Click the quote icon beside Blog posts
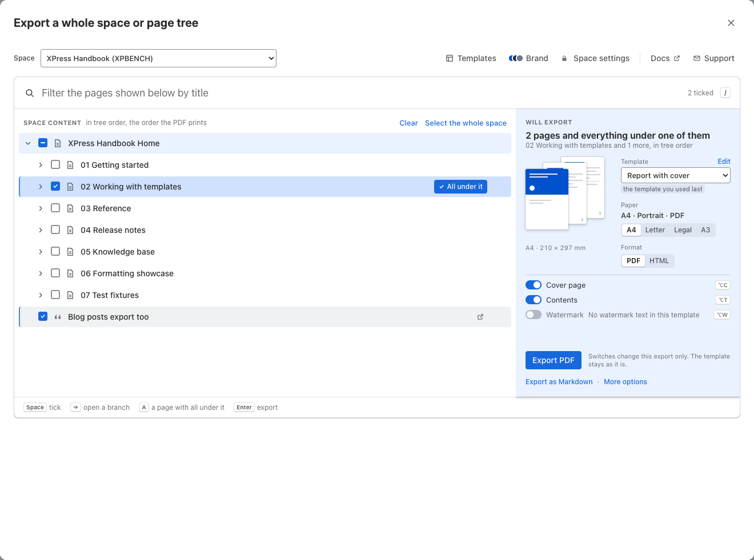This screenshot has width=754, height=560. 58,317
